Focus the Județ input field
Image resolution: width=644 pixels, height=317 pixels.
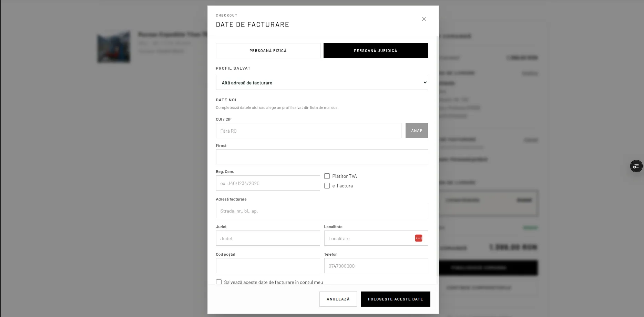[268, 238]
